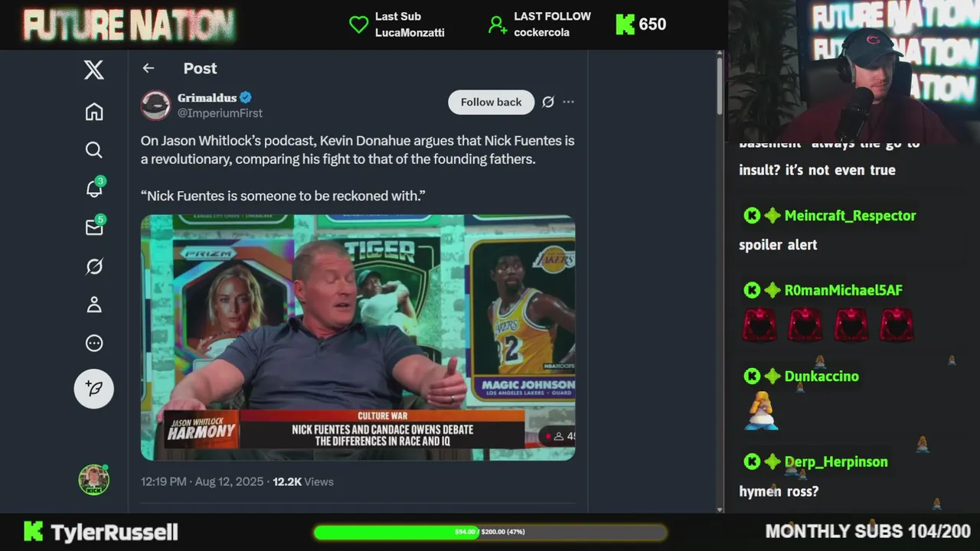Click Kick badge next to Meincraft_Respector

(x=752, y=216)
